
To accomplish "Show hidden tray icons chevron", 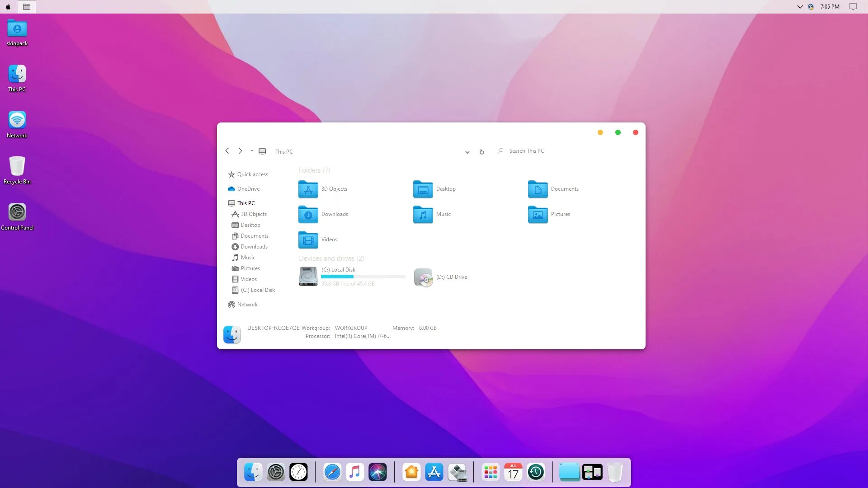I will (x=800, y=7).
